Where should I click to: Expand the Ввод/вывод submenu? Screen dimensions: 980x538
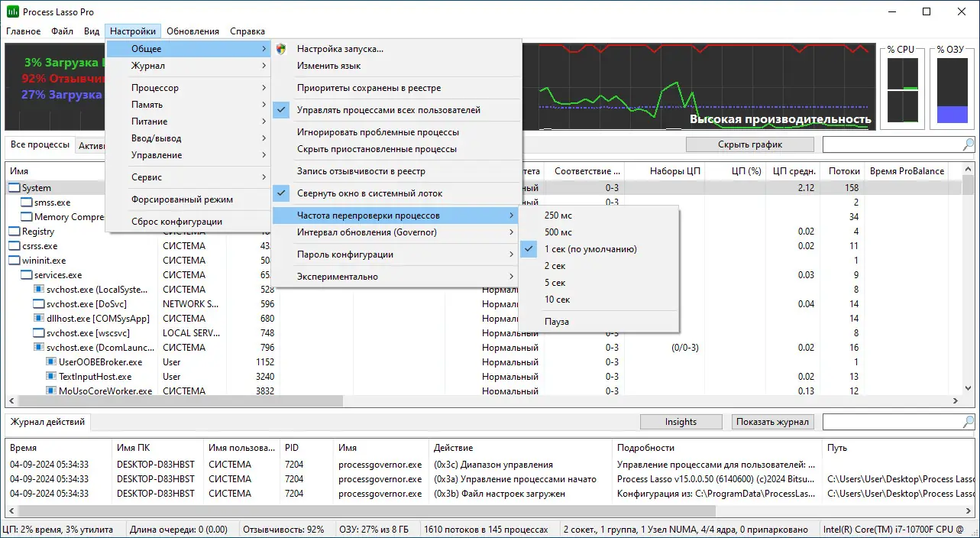[188, 138]
